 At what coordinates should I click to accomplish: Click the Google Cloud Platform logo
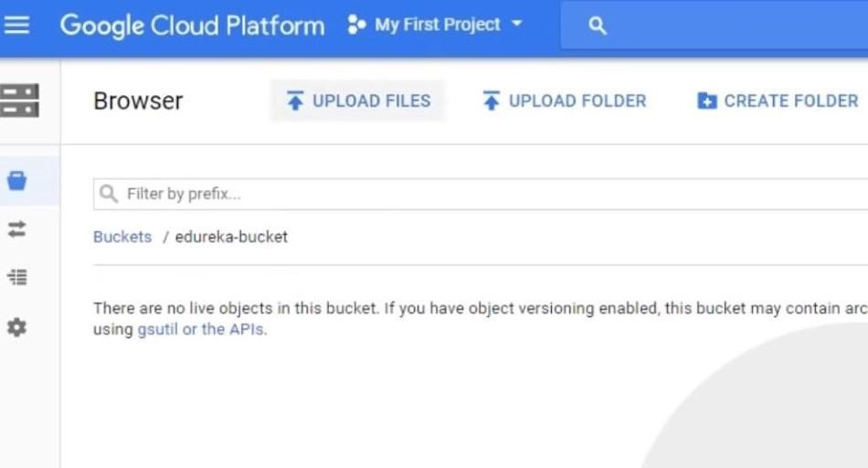click(x=192, y=25)
